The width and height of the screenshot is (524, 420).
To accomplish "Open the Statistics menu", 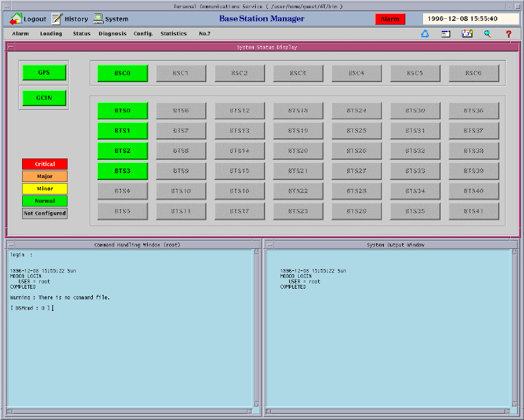I will pyautogui.click(x=174, y=33).
